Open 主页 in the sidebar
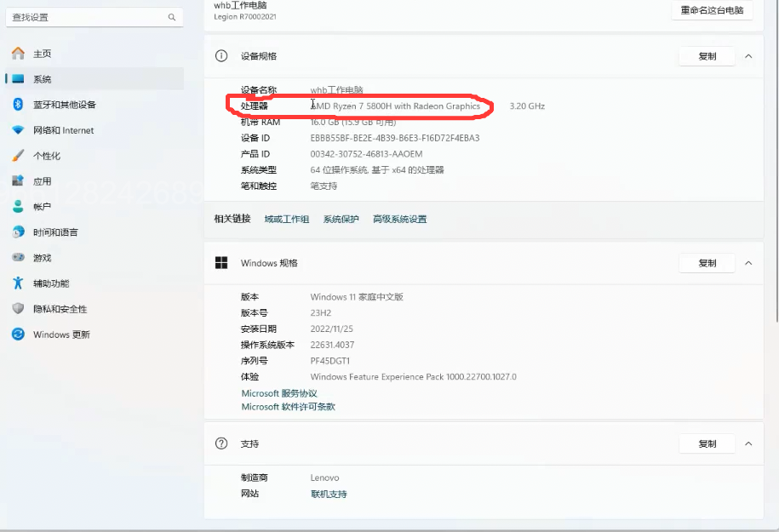Viewport: 779px width, 532px height. coord(95,53)
